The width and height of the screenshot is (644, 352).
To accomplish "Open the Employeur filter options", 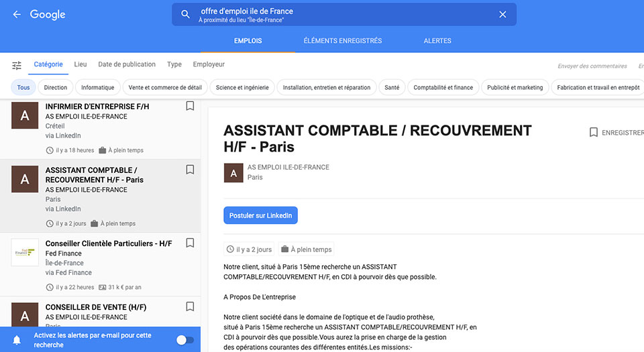I will coord(209,64).
